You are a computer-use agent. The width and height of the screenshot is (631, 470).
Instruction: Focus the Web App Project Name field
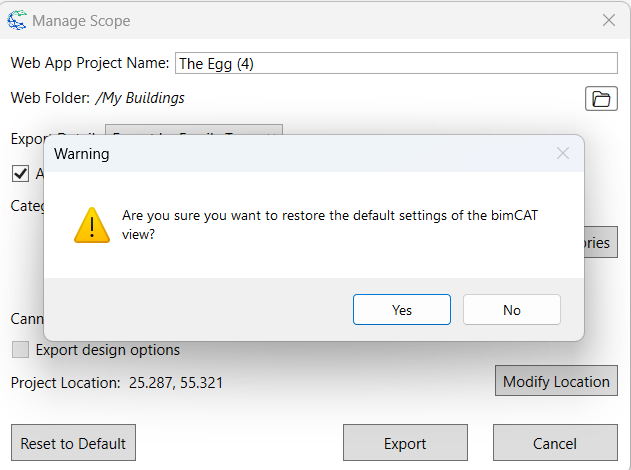[x=396, y=63]
